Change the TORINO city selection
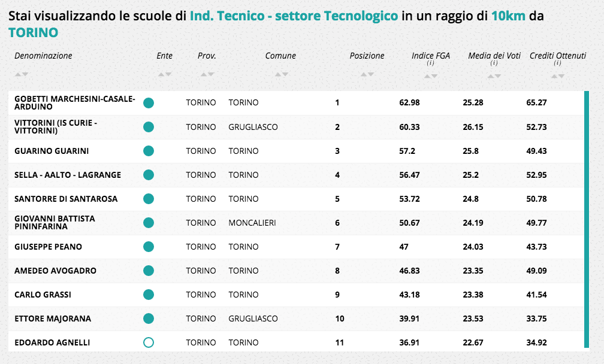This screenshot has width=604, height=364. pos(34,32)
